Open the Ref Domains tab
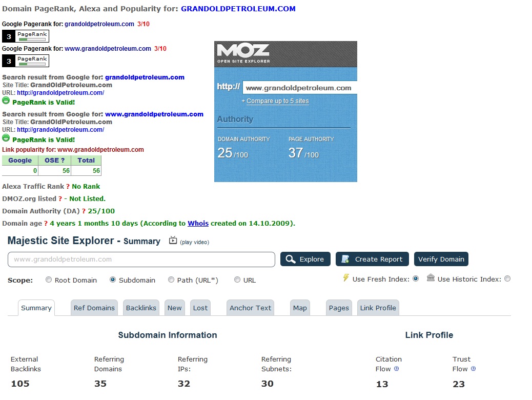The image size is (532, 400). coord(94,308)
